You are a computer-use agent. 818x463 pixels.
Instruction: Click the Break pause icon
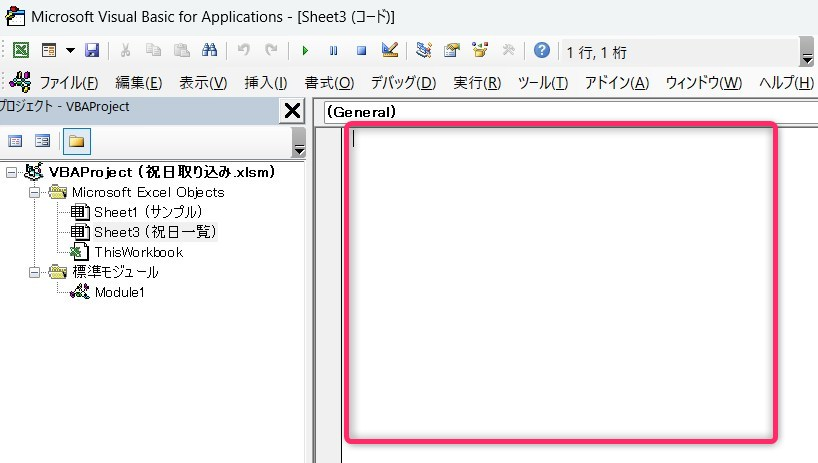point(333,51)
